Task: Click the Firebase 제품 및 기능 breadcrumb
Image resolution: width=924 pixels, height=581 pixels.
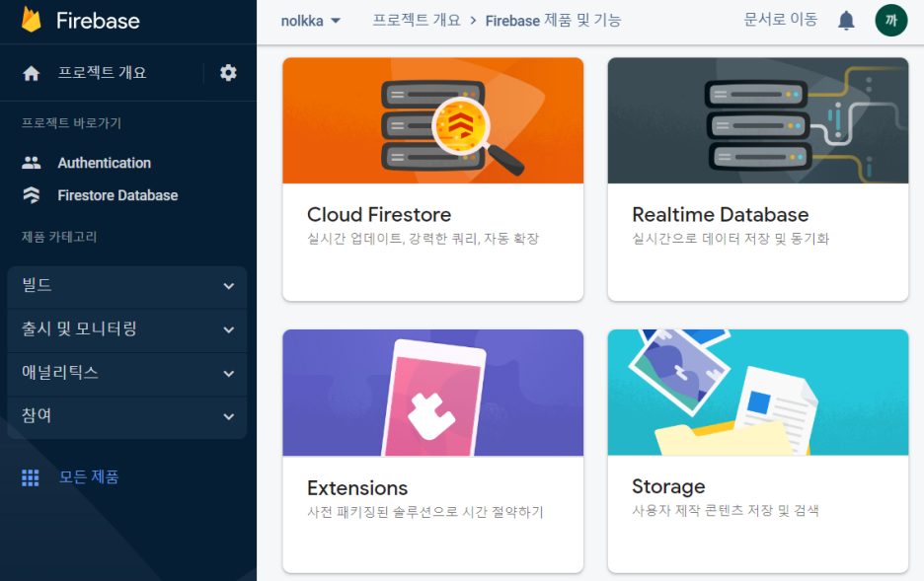Action: point(554,21)
